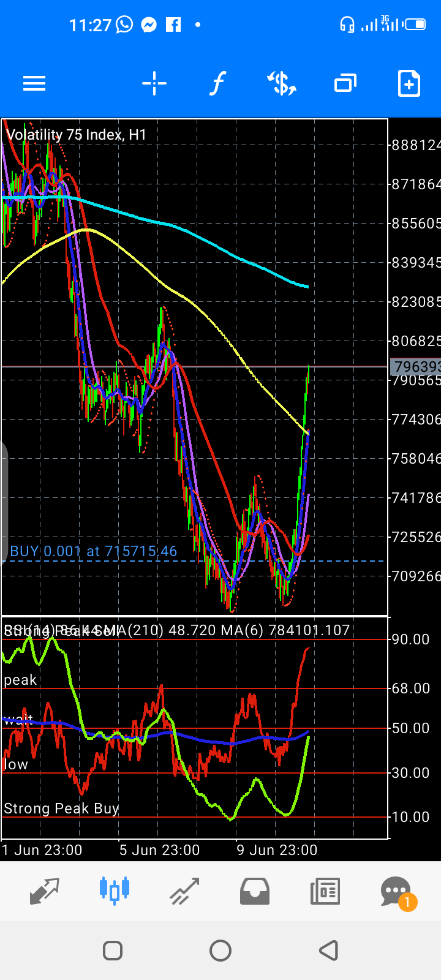Tap the 709266 price scale value
The width and height of the screenshot is (441, 980).
[416, 576]
